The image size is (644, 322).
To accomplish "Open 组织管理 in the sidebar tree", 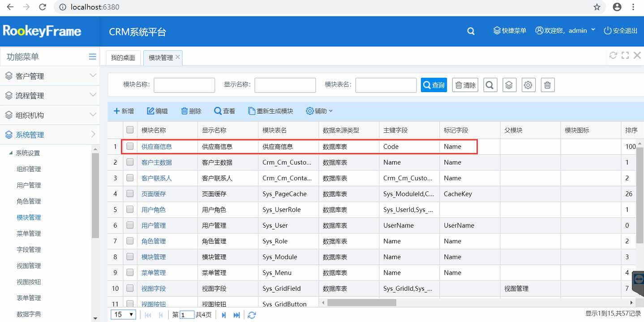I will (x=29, y=169).
